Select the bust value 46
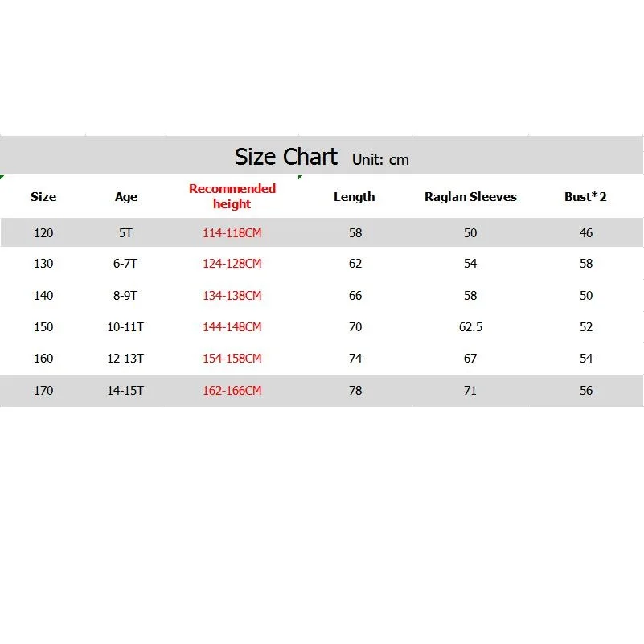Viewport: 644px width, 644px height. (586, 233)
